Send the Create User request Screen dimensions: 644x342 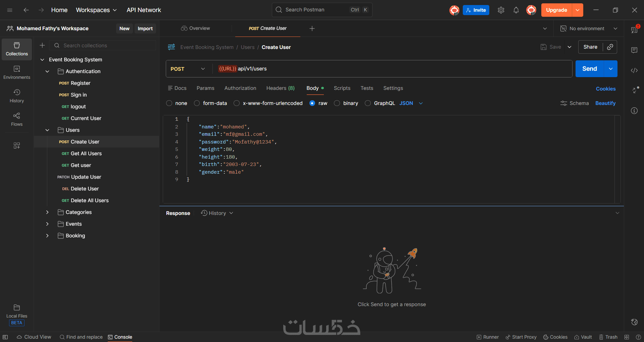tap(590, 69)
